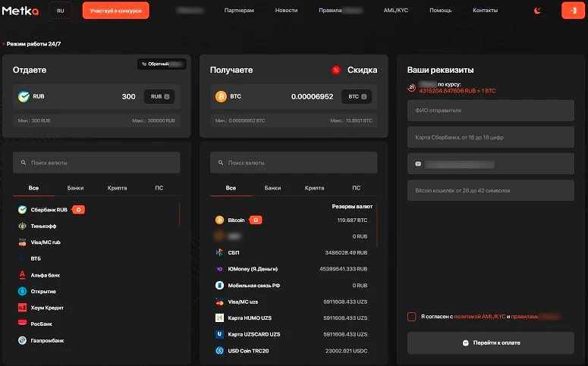The width and height of the screenshot is (588, 366).
Task: Open the RU language selector
Action: pyautogui.click(x=61, y=11)
